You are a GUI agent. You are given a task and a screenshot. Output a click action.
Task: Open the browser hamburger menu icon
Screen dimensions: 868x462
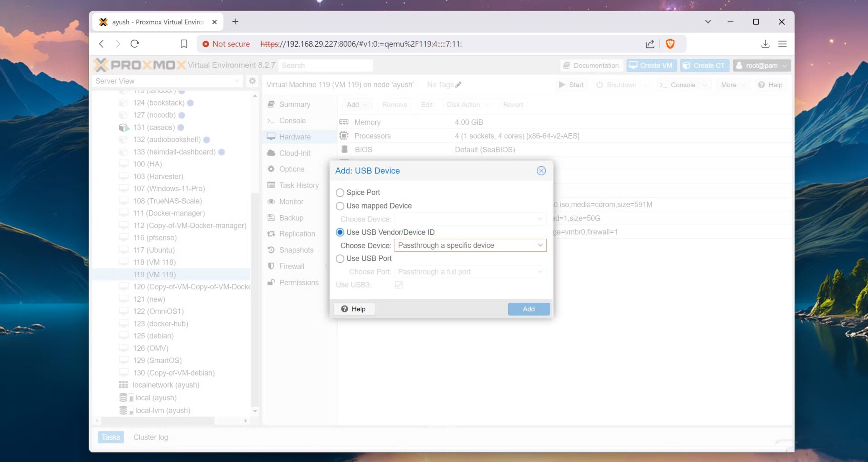pyautogui.click(x=783, y=44)
